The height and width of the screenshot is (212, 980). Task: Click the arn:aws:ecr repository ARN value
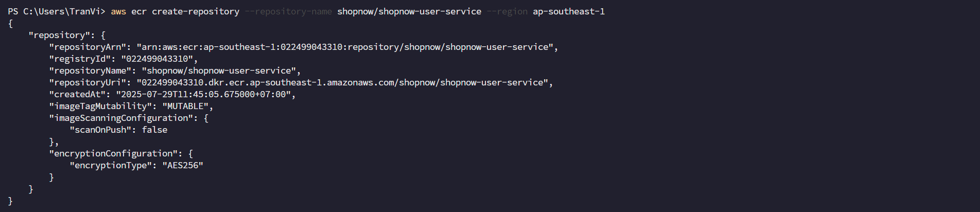345,47
